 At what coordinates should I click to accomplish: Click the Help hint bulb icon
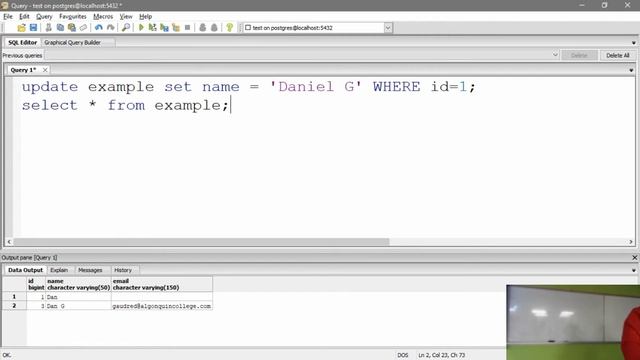229,28
